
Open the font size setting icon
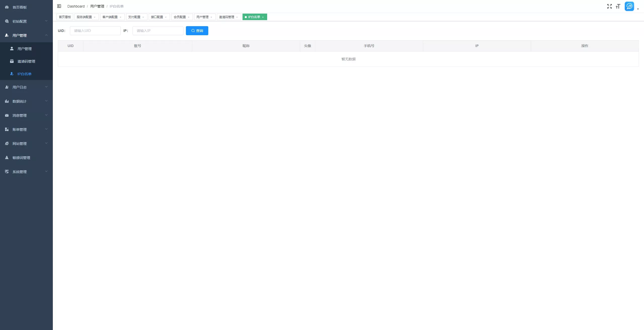pos(618,6)
